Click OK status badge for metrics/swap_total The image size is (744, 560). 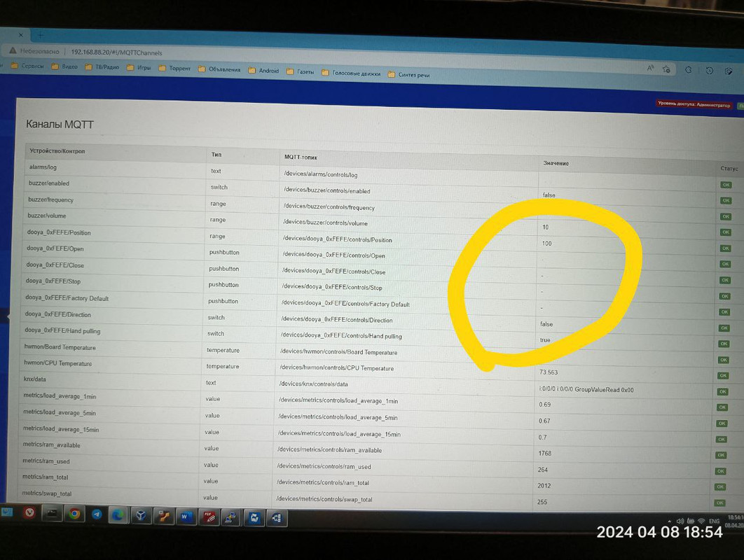point(719,503)
